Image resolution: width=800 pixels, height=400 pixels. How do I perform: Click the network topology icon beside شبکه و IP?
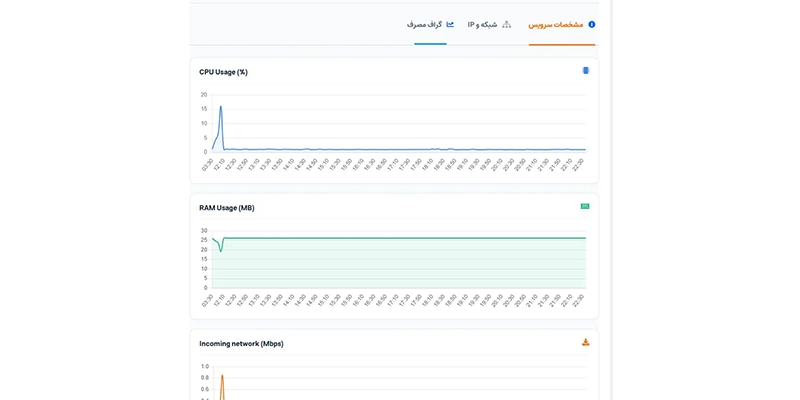506,24
